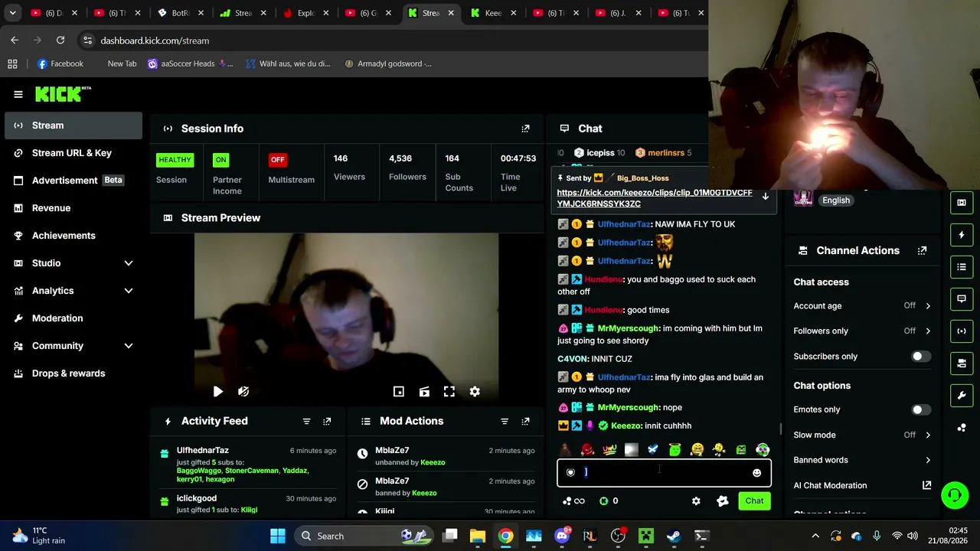The height and width of the screenshot is (551, 980).
Task: Open Google Chrome from the taskbar
Action: pos(505,536)
